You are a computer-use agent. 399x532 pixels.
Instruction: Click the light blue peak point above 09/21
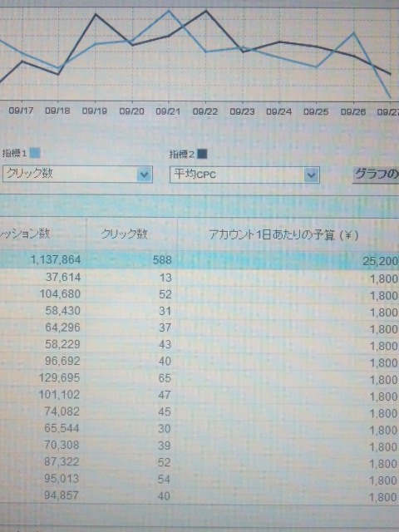[x=169, y=11]
